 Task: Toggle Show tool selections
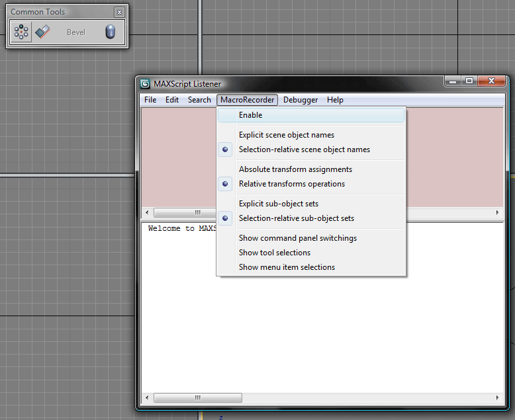point(311,253)
